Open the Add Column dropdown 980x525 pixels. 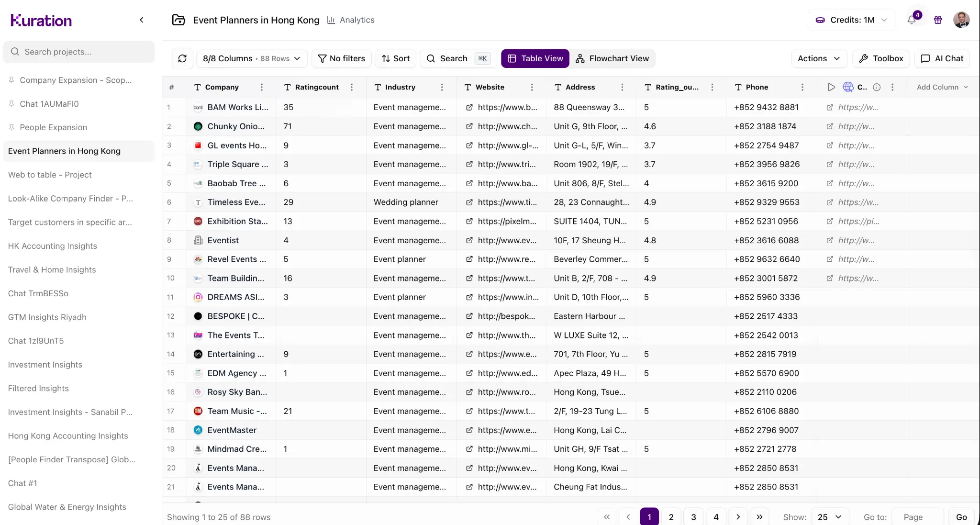point(941,87)
